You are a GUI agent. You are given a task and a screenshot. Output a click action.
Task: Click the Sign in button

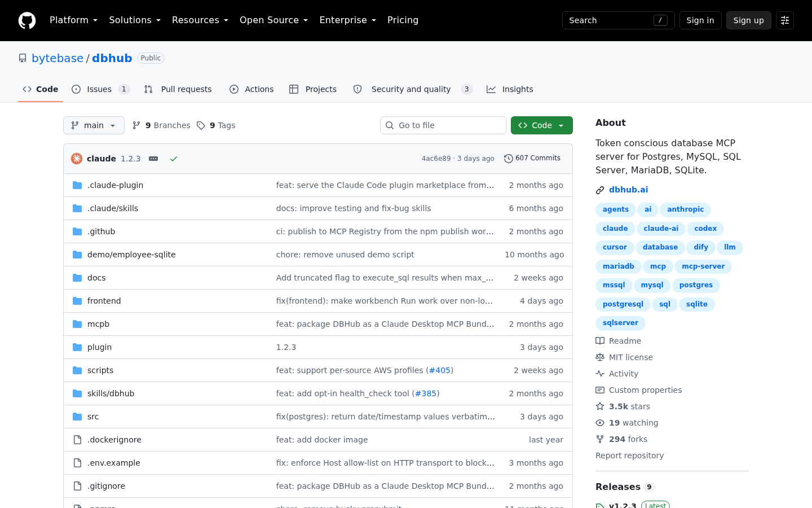point(700,20)
